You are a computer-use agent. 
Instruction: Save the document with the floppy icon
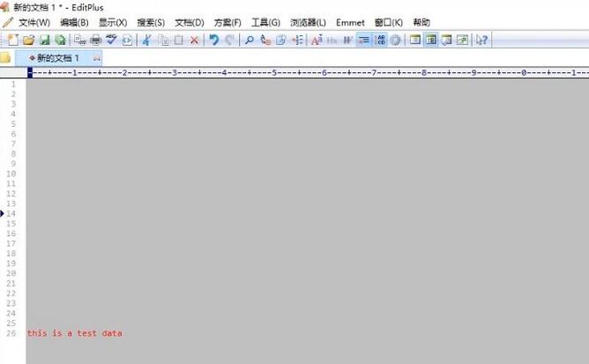point(44,40)
